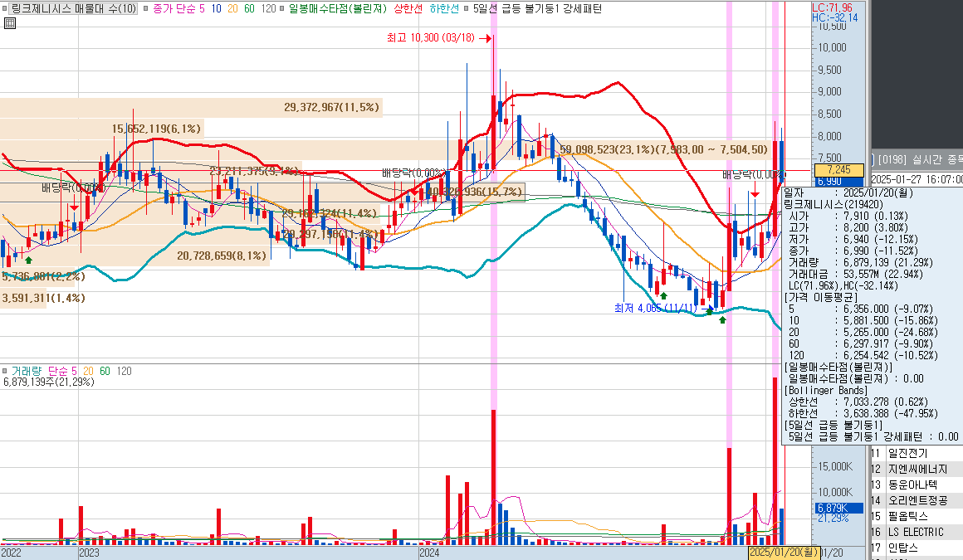Select the volume 60 average legend
The width and height of the screenshot is (963, 560).
click(105, 371)
